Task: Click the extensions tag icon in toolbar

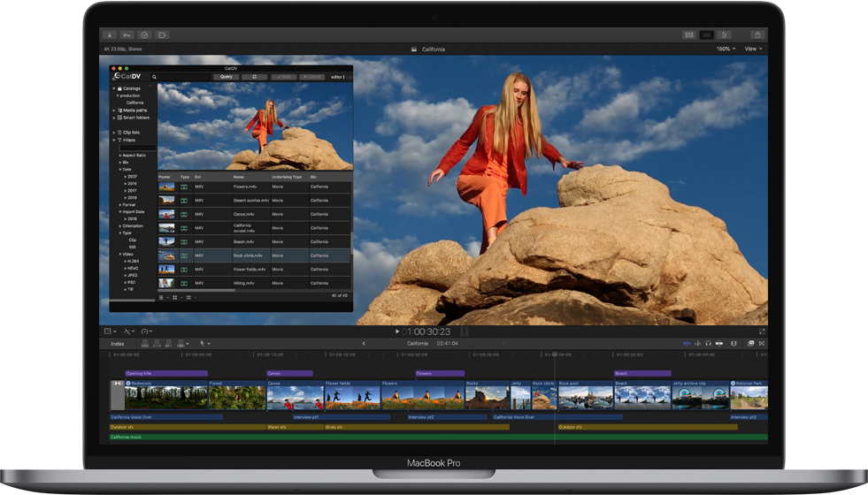Action: click(x=162, y=34)
